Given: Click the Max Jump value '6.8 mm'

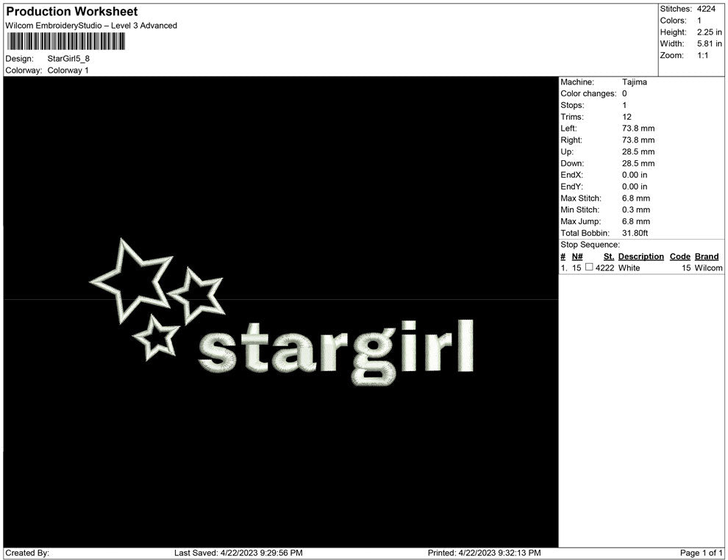Looking at the screenshot, I should point(636,221).
